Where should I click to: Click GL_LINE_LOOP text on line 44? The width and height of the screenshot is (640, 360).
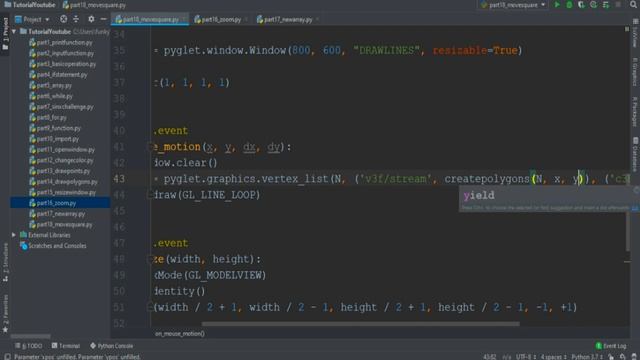(218, 195)
